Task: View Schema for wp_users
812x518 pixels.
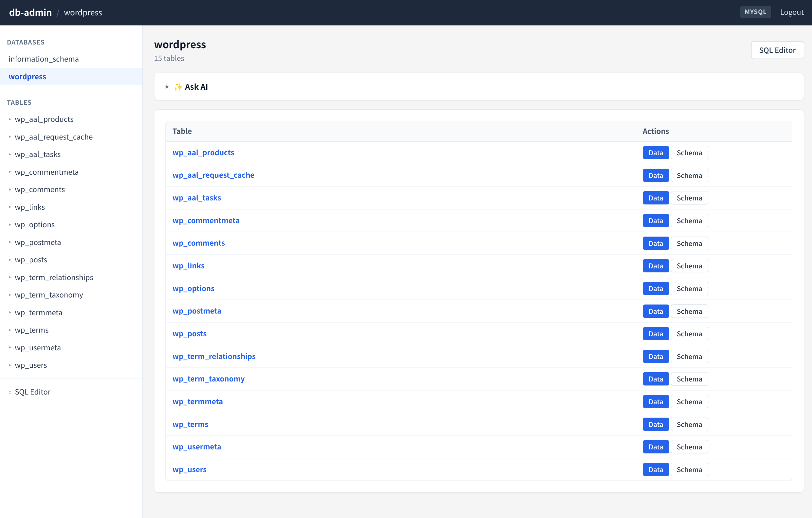Action: (690, 469)
